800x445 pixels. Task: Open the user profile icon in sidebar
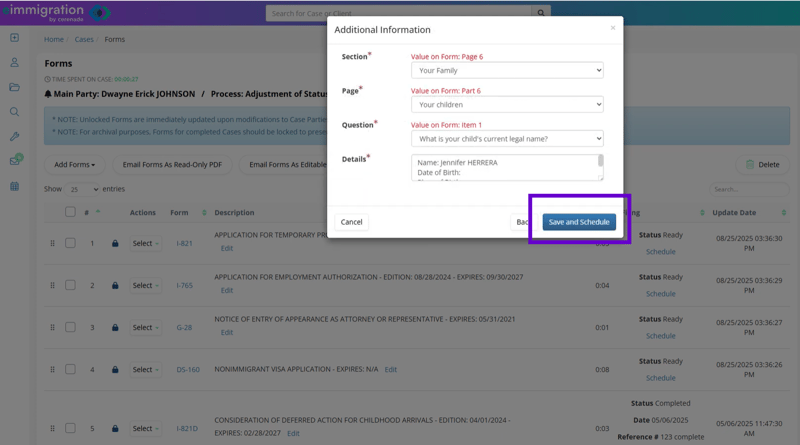(14, 63)
